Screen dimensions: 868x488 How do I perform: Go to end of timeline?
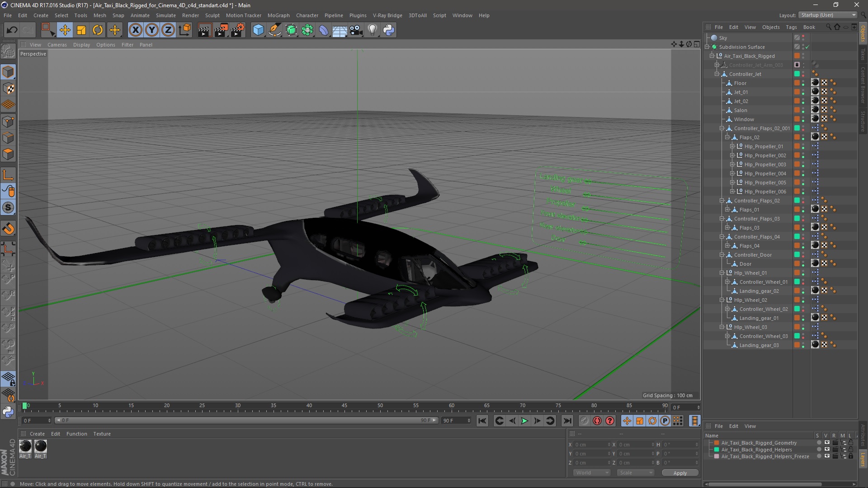tap(567, 421)
